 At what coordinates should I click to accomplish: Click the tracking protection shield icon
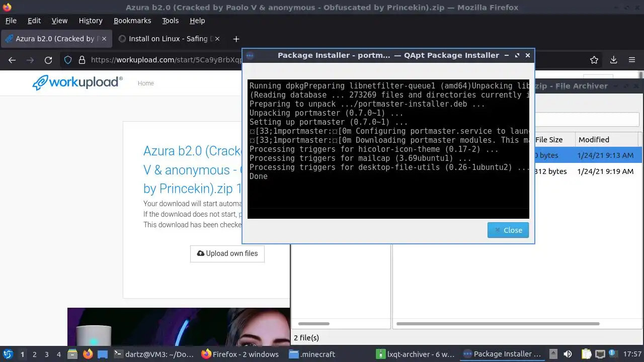68,60
